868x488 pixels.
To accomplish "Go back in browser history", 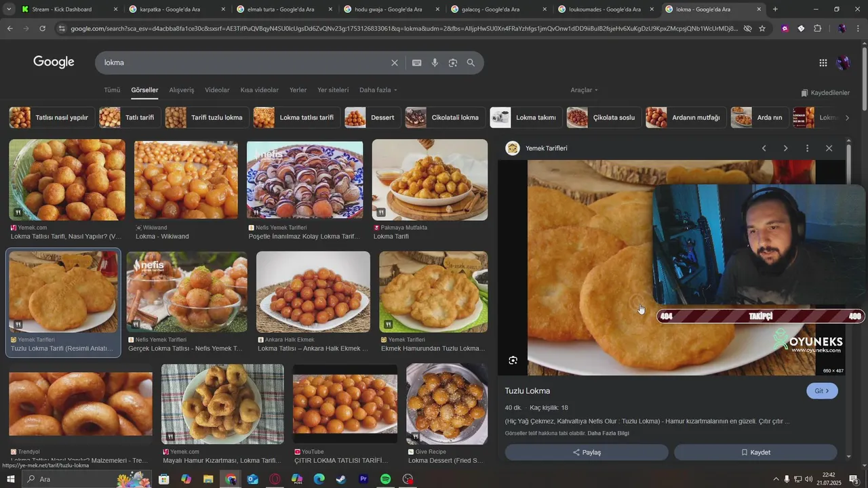I will pyautogui.click(x=9, y=28).
